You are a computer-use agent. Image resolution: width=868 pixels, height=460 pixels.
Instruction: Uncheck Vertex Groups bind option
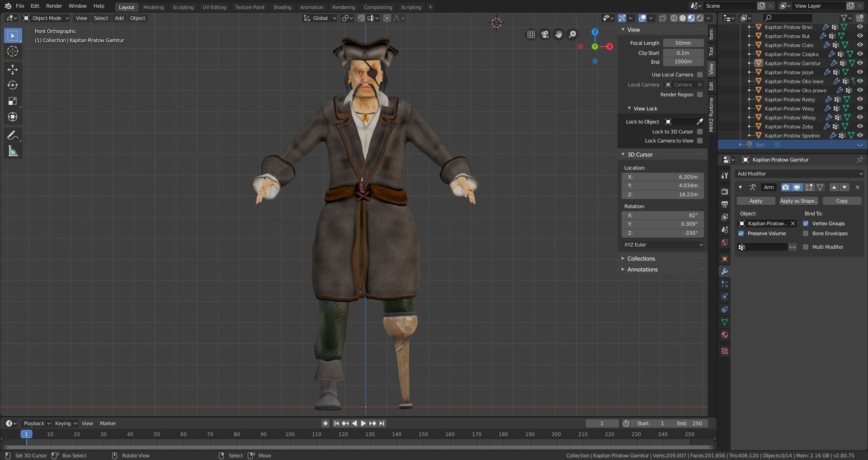(806, 223)
